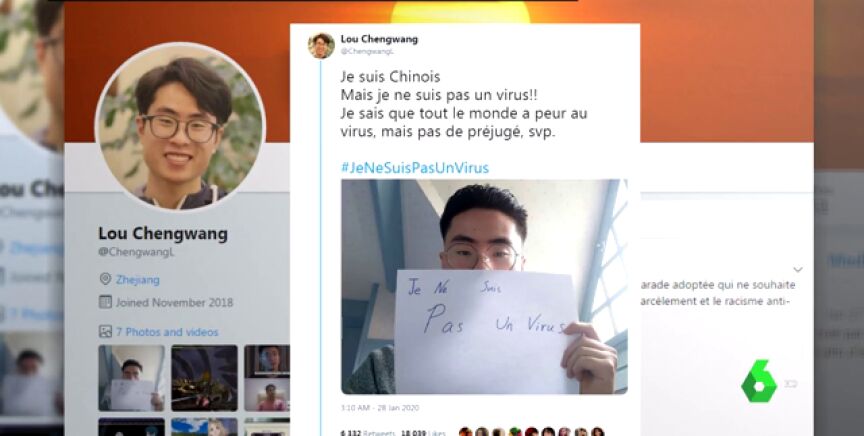Open the small tweet author avatar

click(x=321, y=45)
